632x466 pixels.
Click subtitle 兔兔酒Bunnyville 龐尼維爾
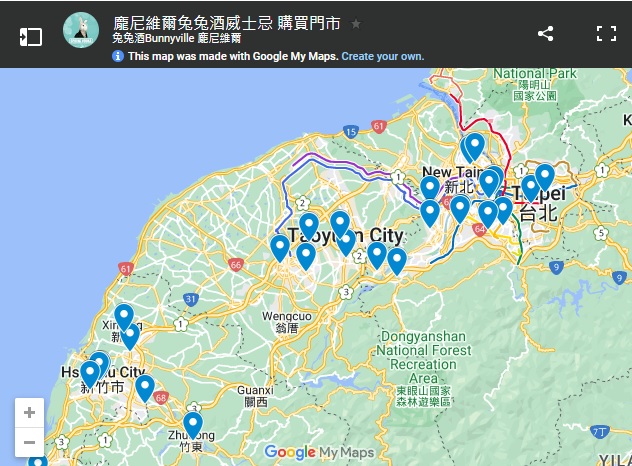tap(177, 38)
